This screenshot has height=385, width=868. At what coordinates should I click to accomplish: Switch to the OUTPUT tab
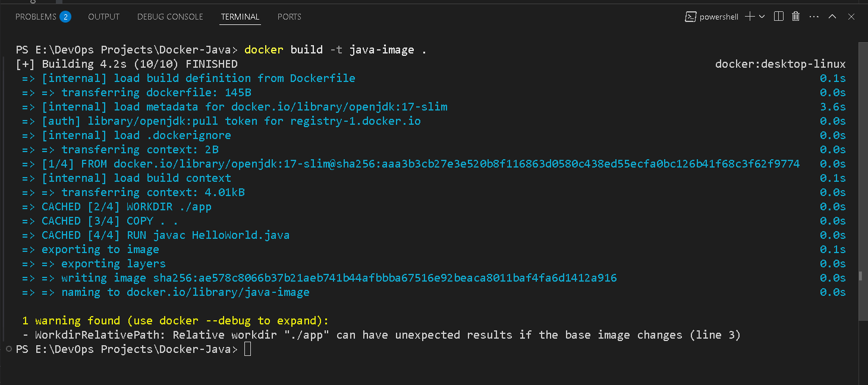[x=103, y=17]
